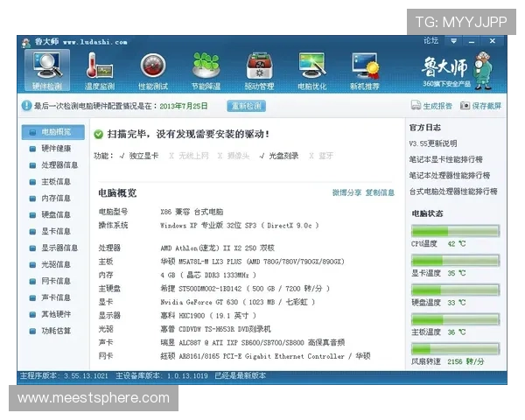The height and width of the screenshot is (420, 525).
Task: Click AMD Athlon II X2 250 processor text
Action: point(217,248)
